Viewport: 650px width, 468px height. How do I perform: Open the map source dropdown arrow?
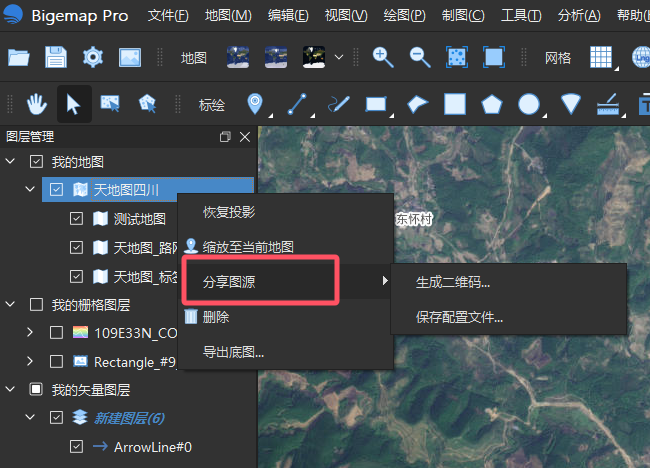pyautogui.click(x=339, y=57)
